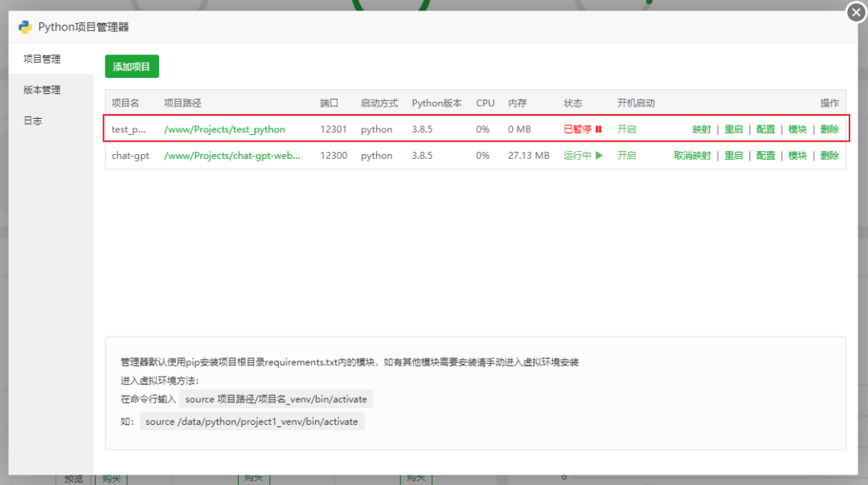
Task: Close the Python project manager dialog
Action: pyautogui.click(x=855, y=14)
